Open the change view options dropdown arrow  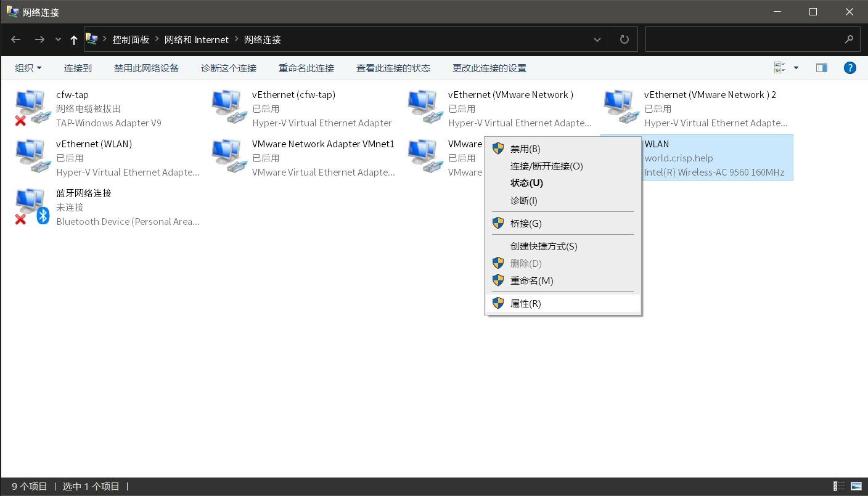click(x=796, y=68)
